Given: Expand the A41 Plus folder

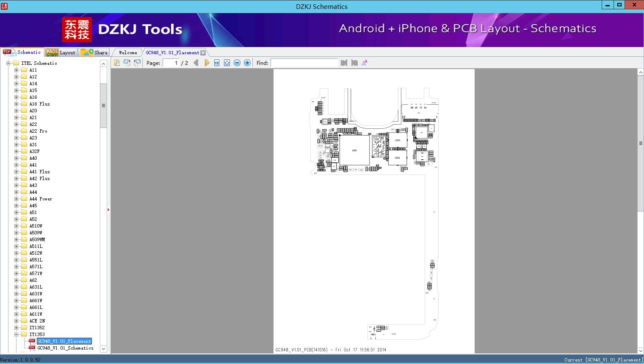Looking at the screenshot, I should click(17, 172).
